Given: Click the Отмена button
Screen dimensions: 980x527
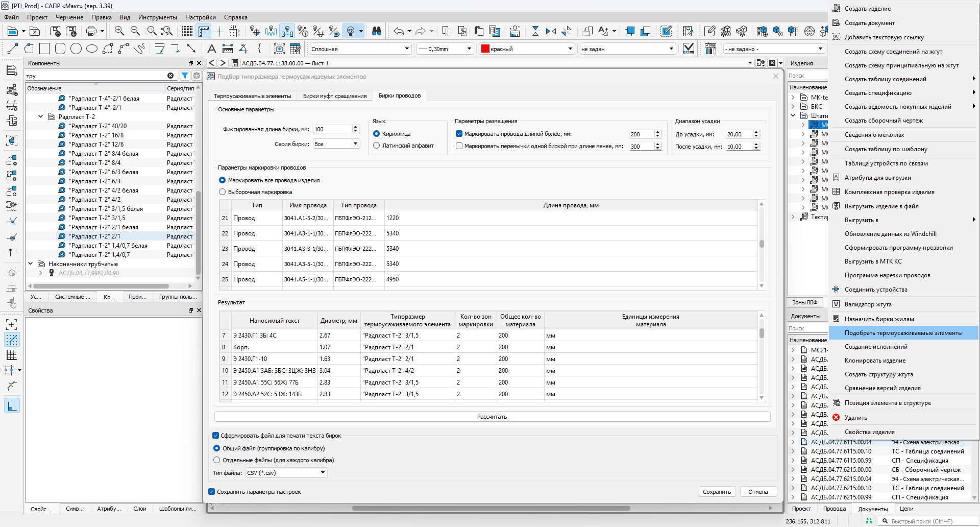Looking at the screenshot, I should coord(758,492).
